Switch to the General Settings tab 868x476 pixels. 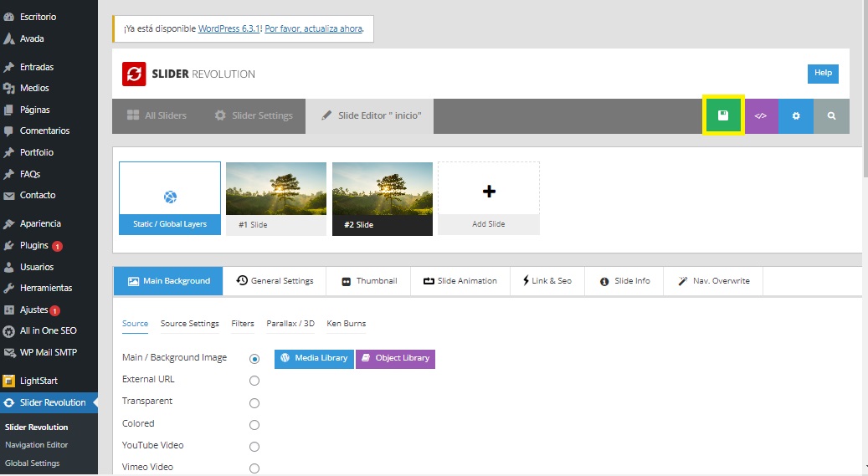click(x=275, y=281)
